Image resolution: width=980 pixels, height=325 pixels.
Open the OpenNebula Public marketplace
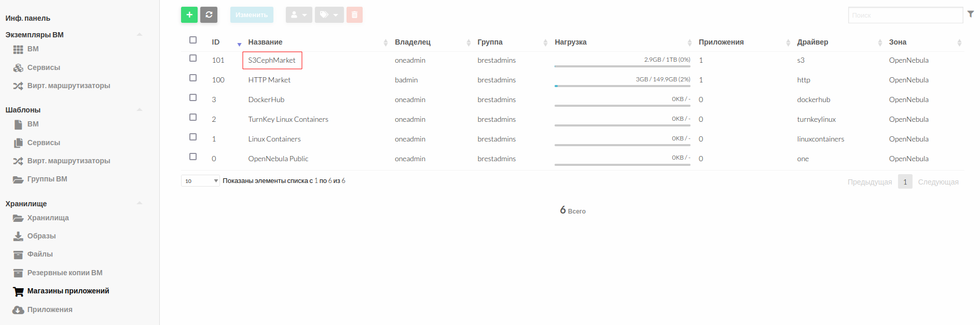pyautogui.click(x=278, y=159)
